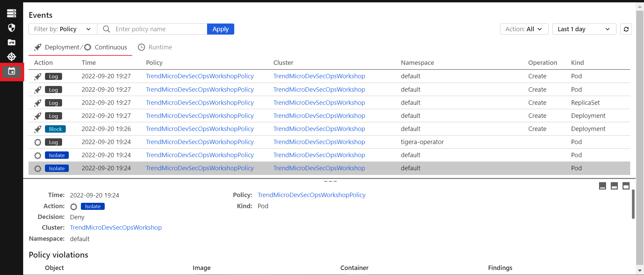Open policy link in the ReplicaSet row
Viewport: 644px width, 275px height.
coord(200,103)
